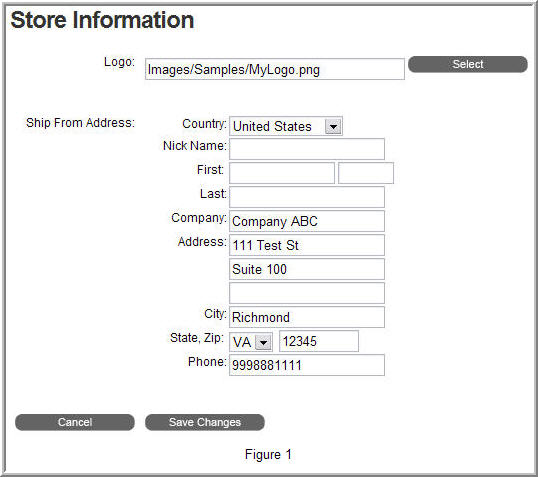Click the empty third address line
Viewport: 538px width, 477px height.
(307, 293)
